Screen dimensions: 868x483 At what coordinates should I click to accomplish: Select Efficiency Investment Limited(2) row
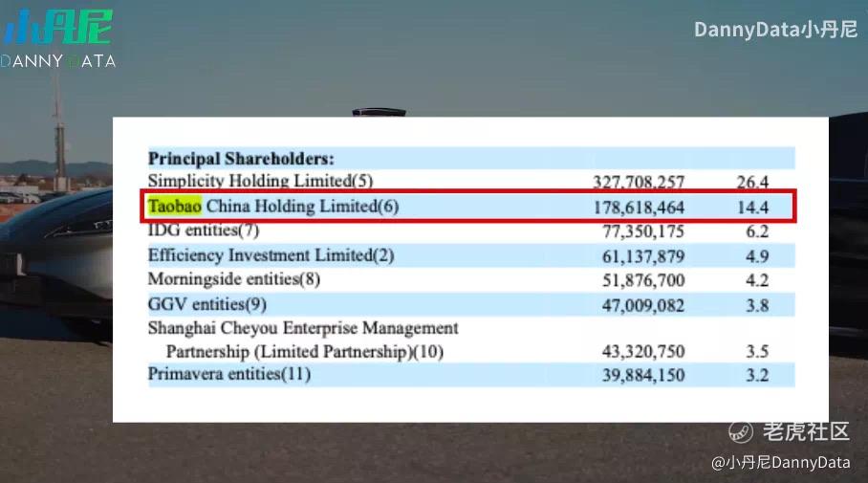point(471,255)
